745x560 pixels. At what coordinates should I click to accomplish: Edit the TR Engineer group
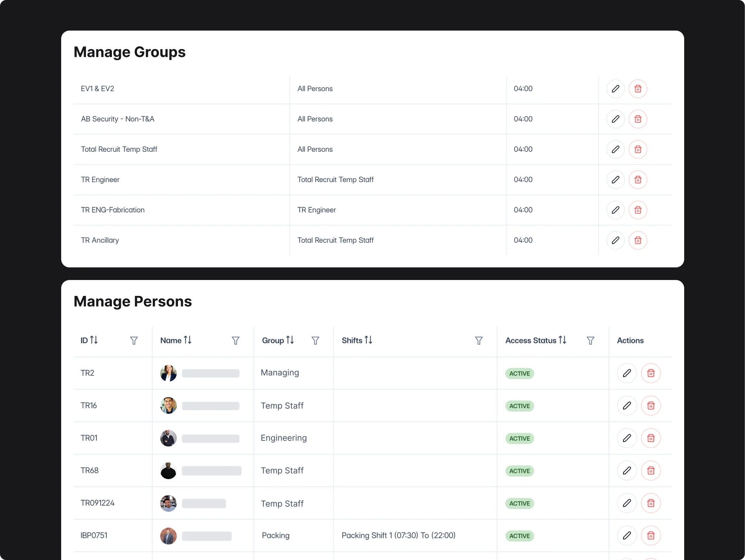click(x=615, y=180)
